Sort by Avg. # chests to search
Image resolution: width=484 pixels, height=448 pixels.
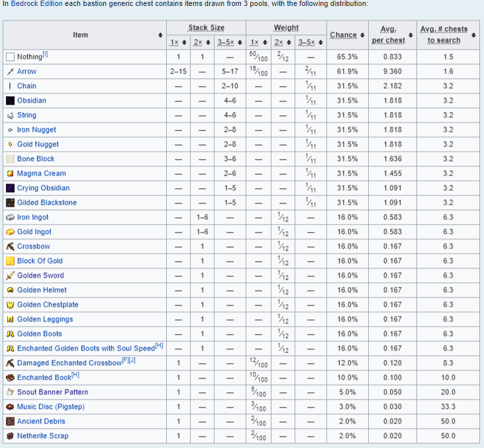click(473, 35)
